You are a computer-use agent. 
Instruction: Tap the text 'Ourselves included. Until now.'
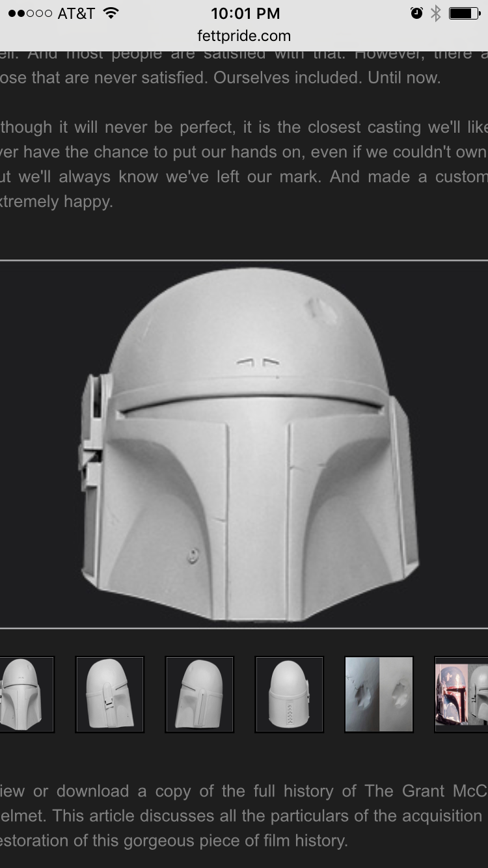(x=327, y=78)
